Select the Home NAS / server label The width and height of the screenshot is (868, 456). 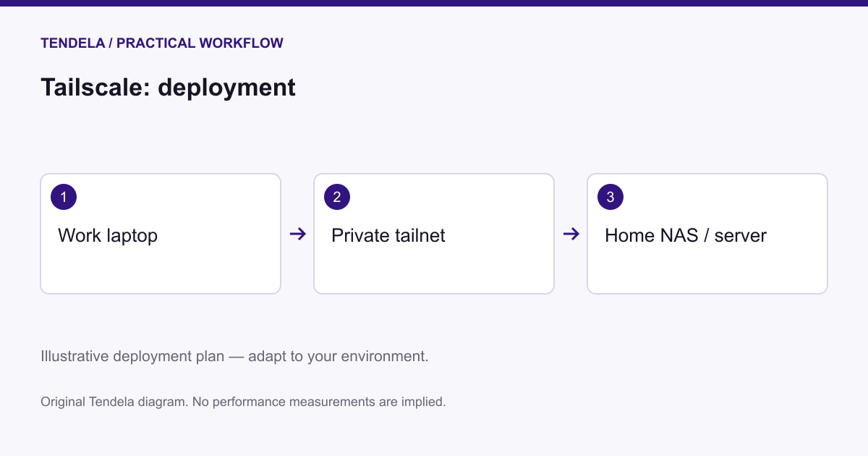[686, 235]
